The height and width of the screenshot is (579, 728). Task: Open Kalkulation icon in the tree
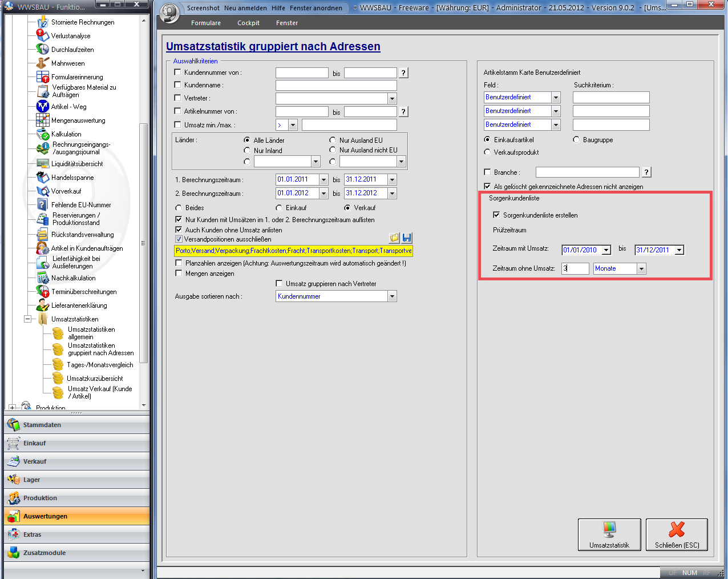(x=42, y=134)
